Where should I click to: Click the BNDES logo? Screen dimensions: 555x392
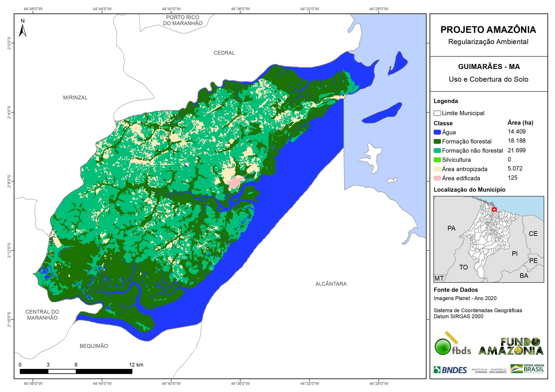tap(450, 370)
